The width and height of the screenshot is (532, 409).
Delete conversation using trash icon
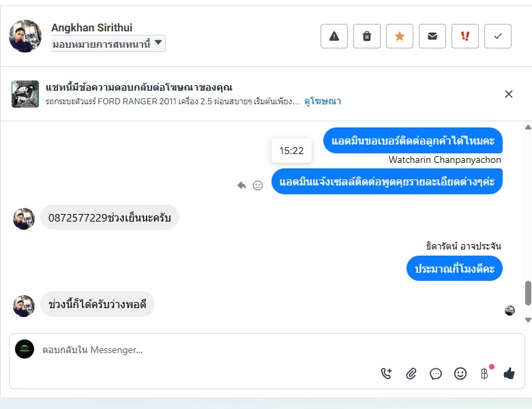coord(367,36)
